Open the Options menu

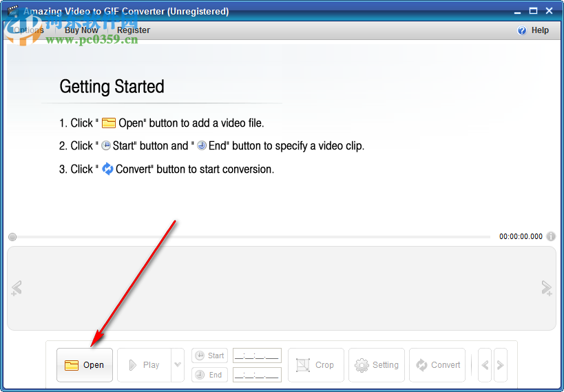coord(29,30)
